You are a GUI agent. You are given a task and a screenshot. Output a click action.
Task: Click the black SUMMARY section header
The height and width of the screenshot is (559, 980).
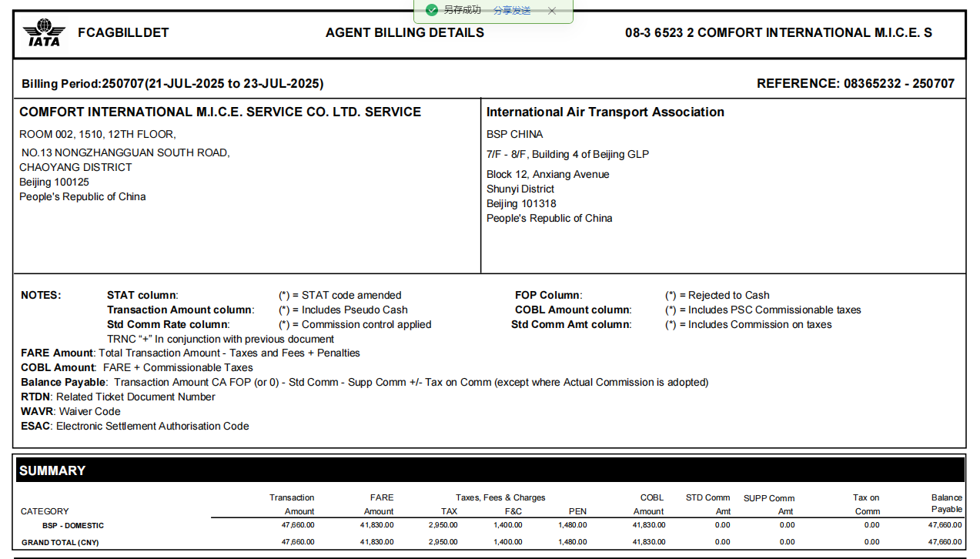[490, 470]
